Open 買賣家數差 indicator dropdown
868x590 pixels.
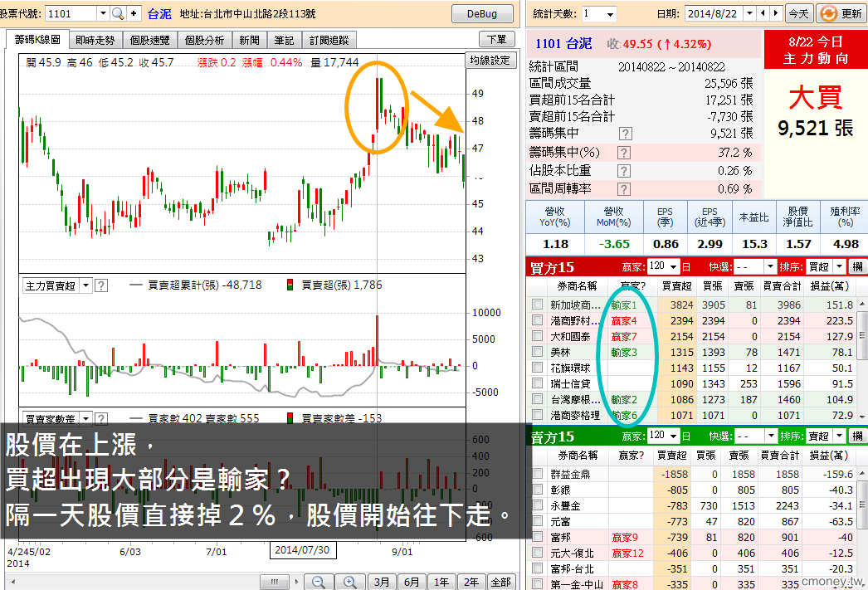(x=85, y=418)
